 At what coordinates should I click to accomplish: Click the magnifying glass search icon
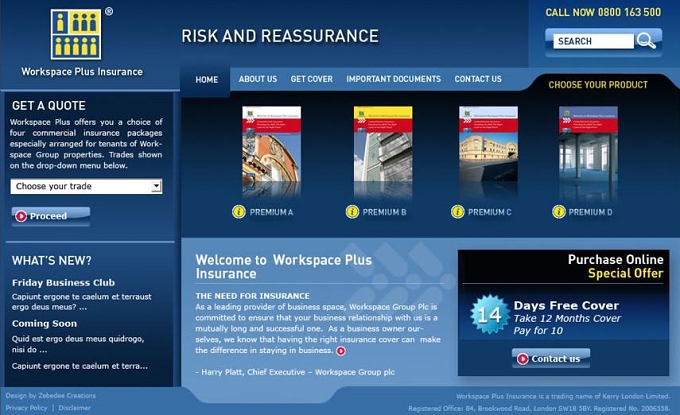click(x=646, y=41)
